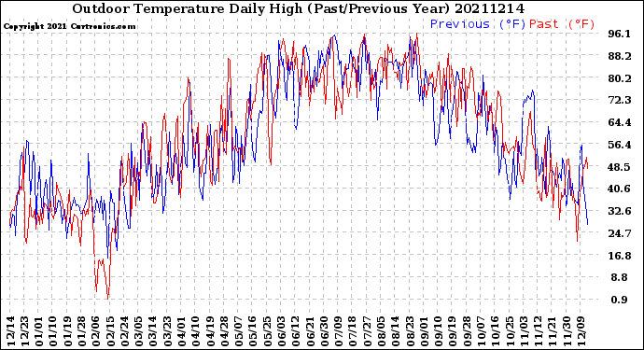Click the 24.7 y-axis value

click(620, 233)
